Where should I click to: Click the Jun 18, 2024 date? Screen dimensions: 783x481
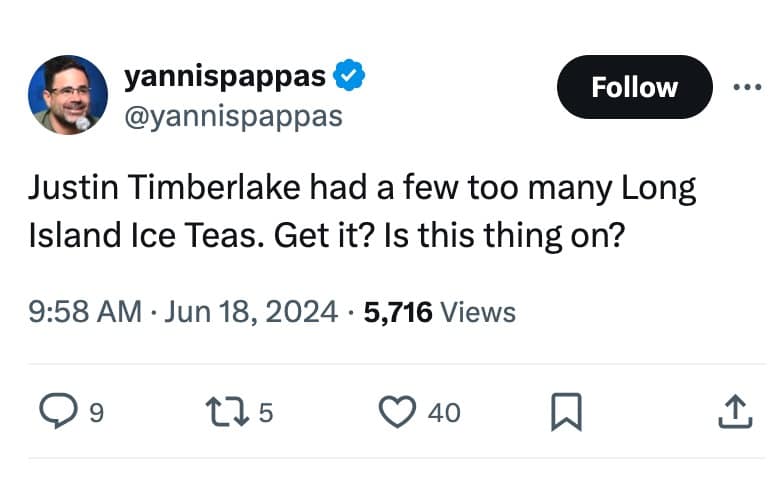(250, 312)
